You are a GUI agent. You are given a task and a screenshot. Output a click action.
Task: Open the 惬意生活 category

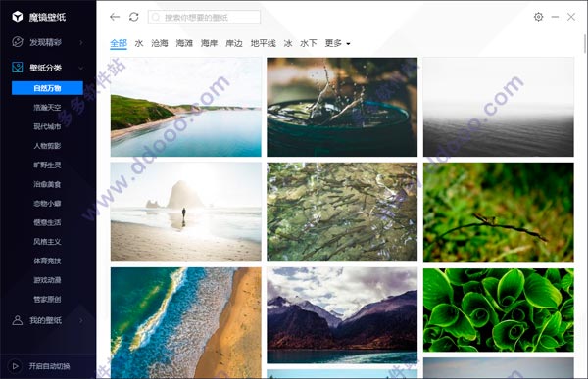point(47,222)
